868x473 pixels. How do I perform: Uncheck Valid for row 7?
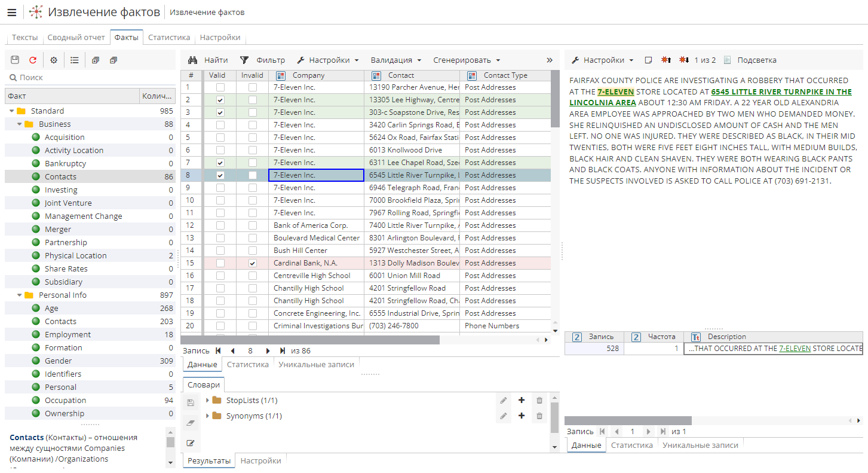(220, 163)
